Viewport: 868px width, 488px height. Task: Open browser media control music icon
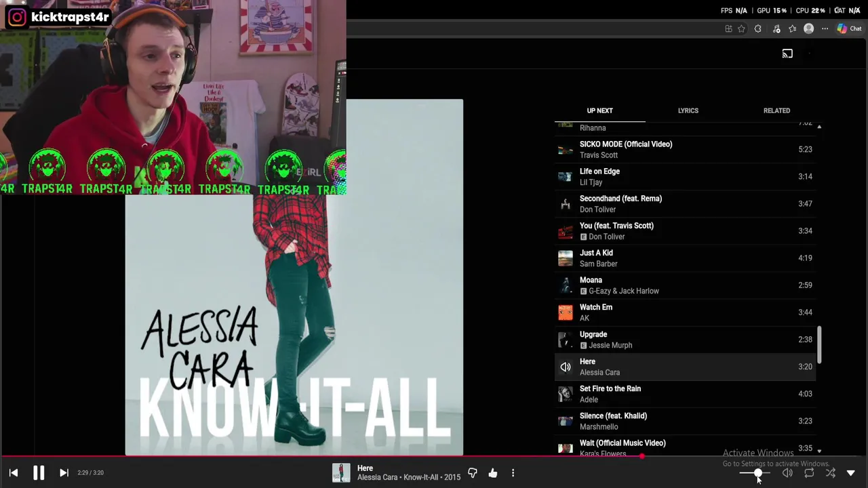pyautogui.click(x=776, y=28)
